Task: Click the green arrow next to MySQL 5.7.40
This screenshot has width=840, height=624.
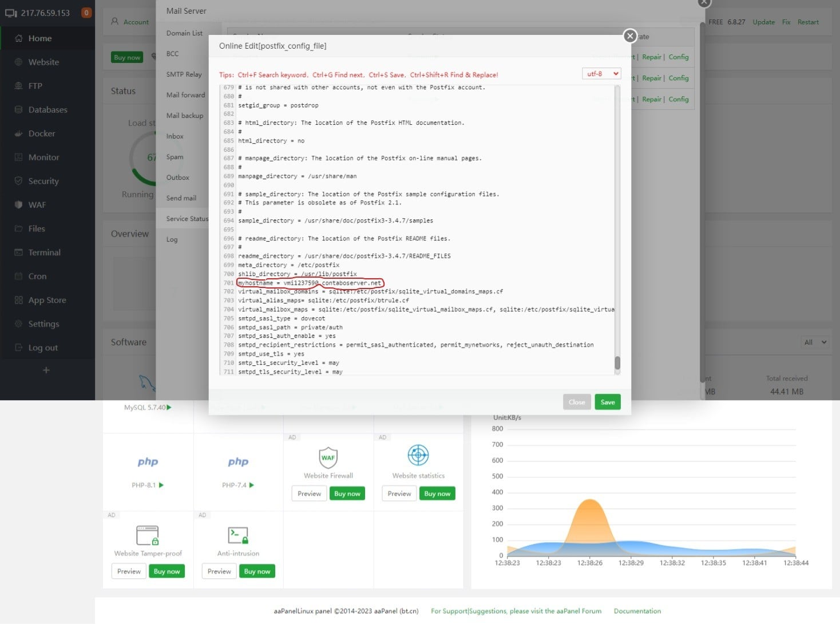Action: 169,408
